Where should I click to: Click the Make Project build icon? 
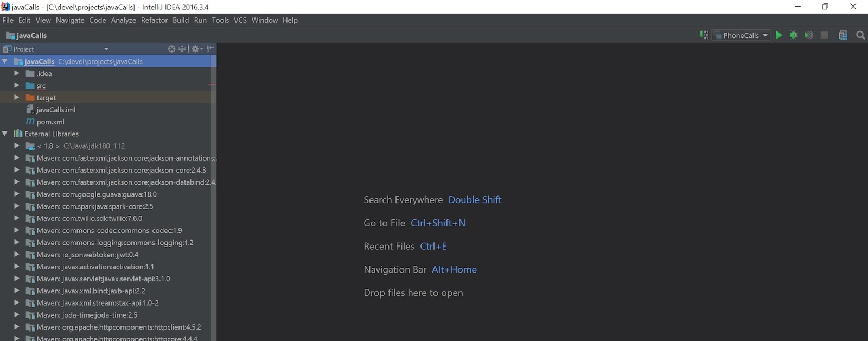(x=704, y=35)
